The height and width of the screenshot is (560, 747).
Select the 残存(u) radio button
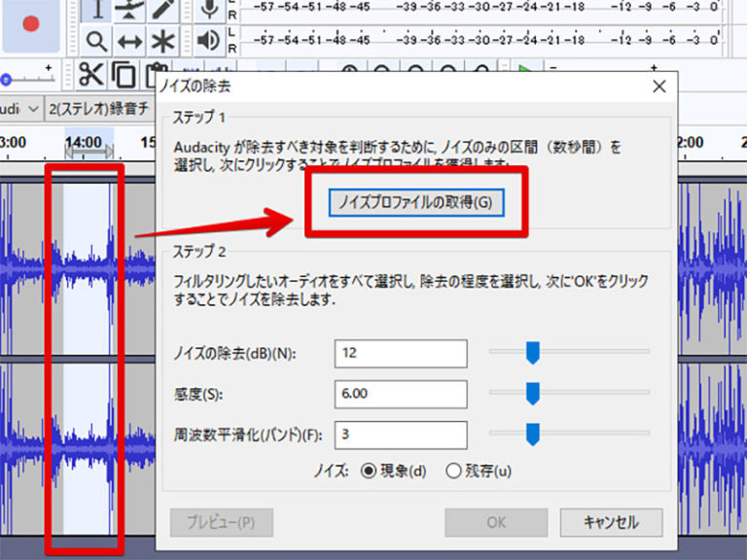pos(453,472)
